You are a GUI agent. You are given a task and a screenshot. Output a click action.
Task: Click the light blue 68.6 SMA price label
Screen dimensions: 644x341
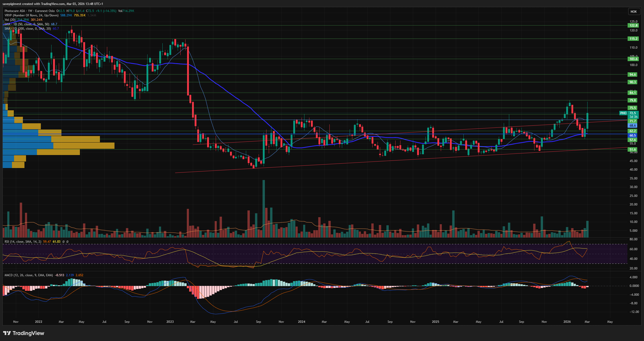click(632, 126)
